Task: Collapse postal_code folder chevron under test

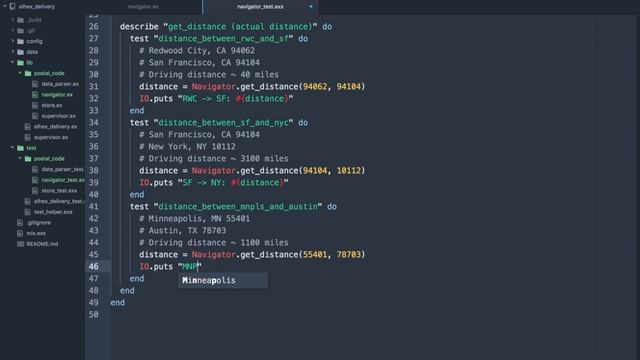Action: tap(20, 158)
